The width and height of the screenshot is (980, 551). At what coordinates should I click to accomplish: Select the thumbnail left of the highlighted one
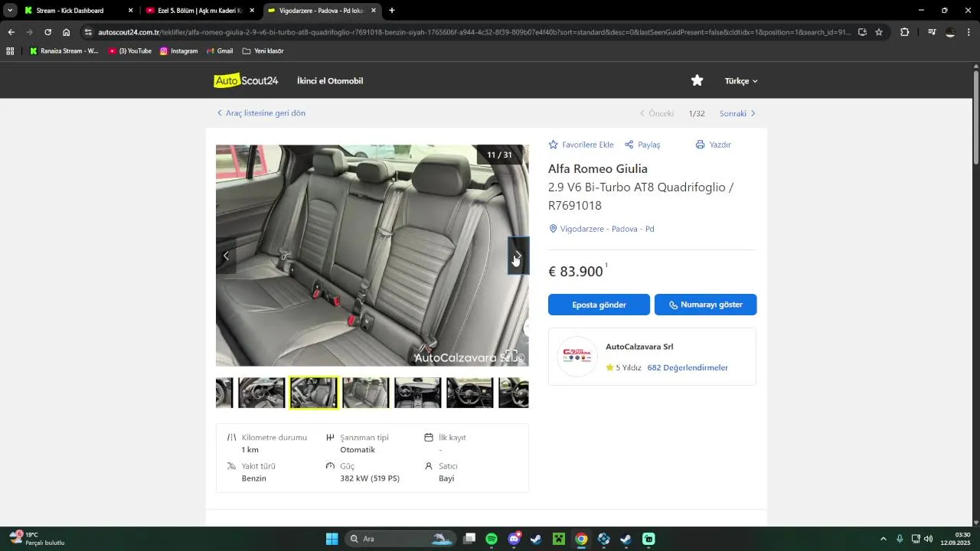pyautogui.click(x=262, y=393)
